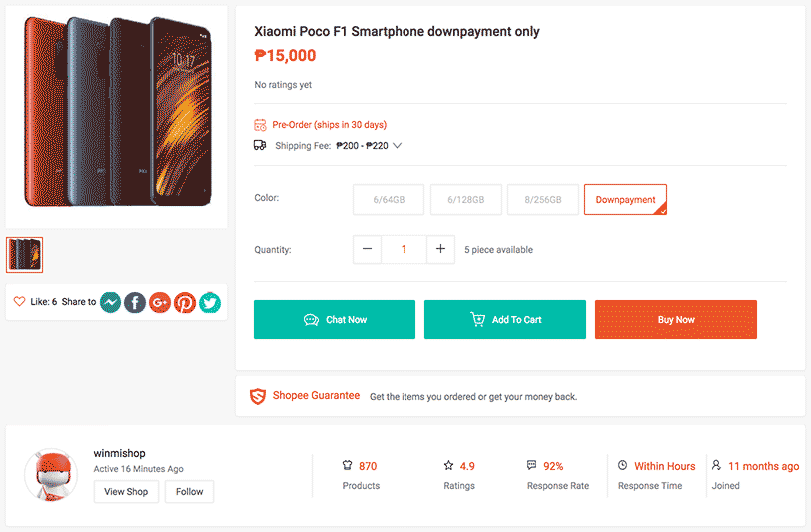Share product on Google Plus
Image resolution: width=811 pixels, height=532 pixels.
[160, 303]
